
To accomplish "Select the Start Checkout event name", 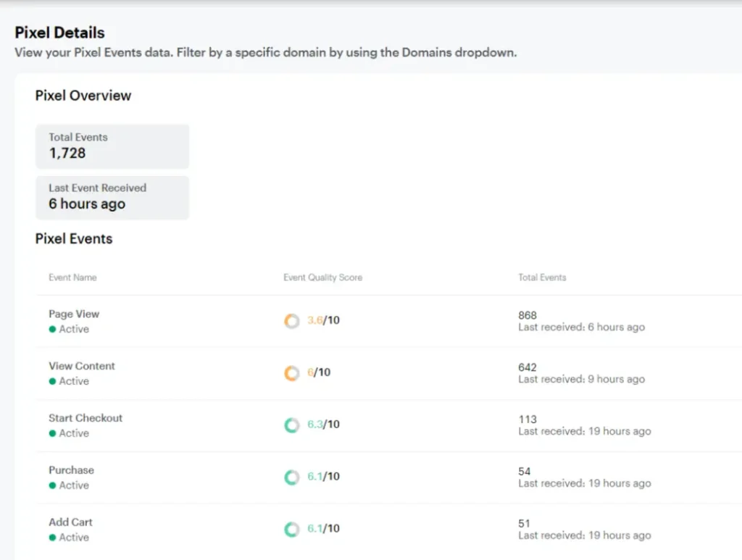I will click(86, 418).
